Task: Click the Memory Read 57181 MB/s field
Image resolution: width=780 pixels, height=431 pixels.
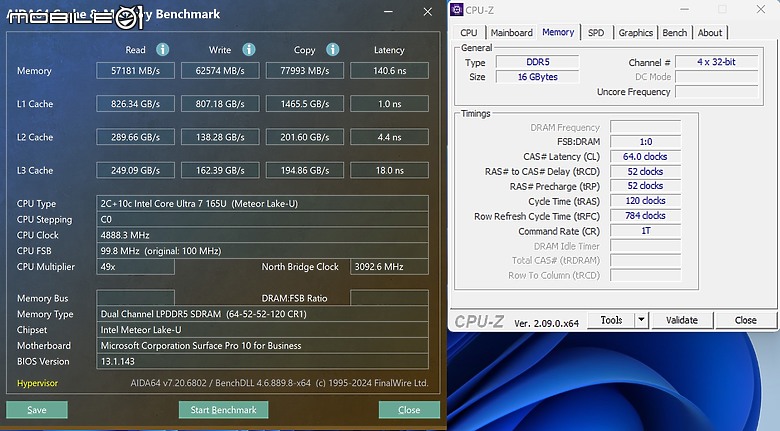Action: click(x=135, y=71)
